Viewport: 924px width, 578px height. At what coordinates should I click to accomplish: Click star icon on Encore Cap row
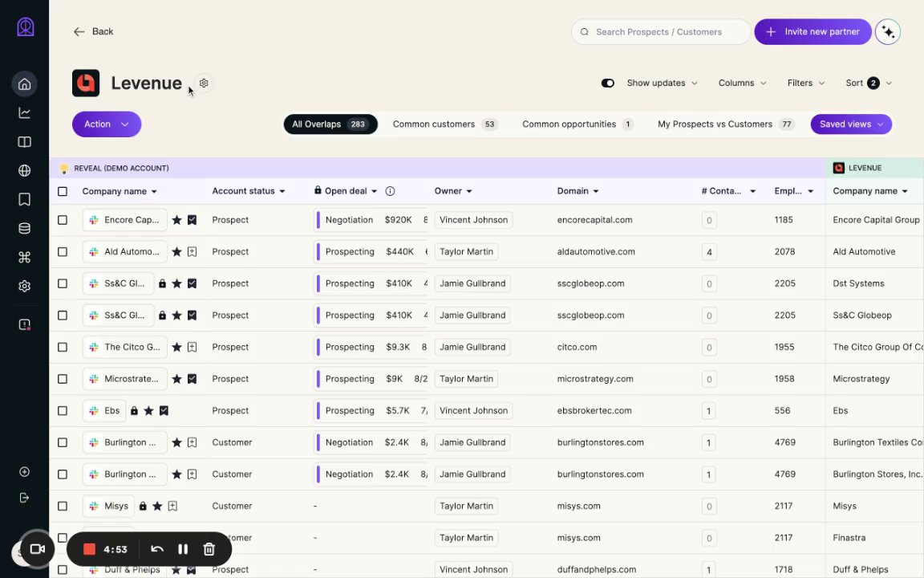point(176,220)
